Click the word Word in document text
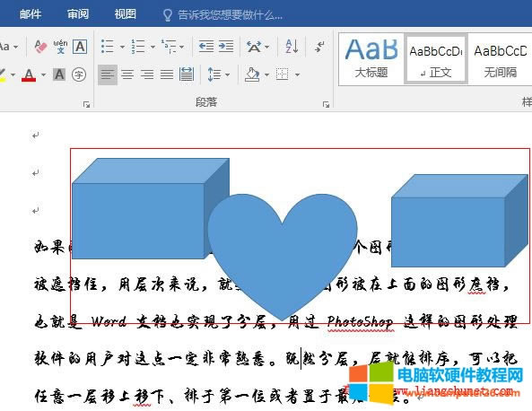The height and width of the screenshot is (411, 532). (109, 321)
